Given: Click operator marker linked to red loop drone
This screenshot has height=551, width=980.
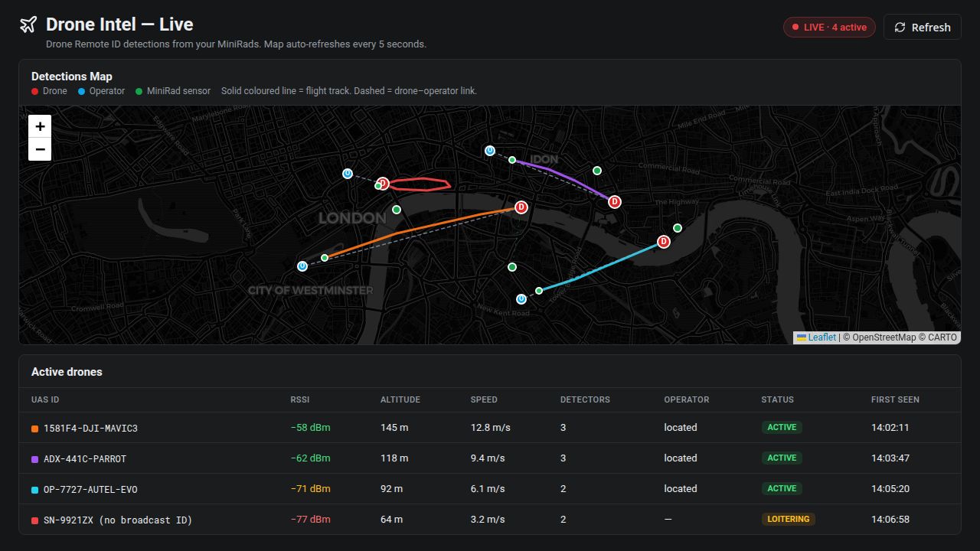Looking at the screenshot, I should (x=348, y=174).
